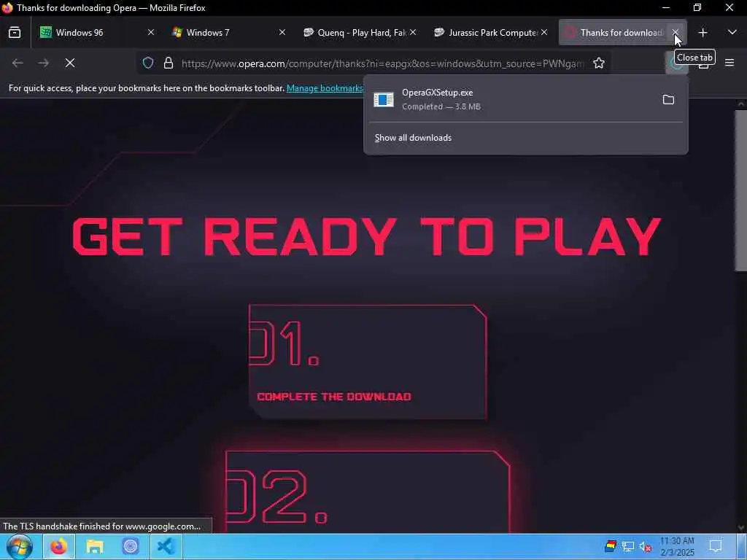Click the 02 step card
747x560 pixels.
(368, 492)
